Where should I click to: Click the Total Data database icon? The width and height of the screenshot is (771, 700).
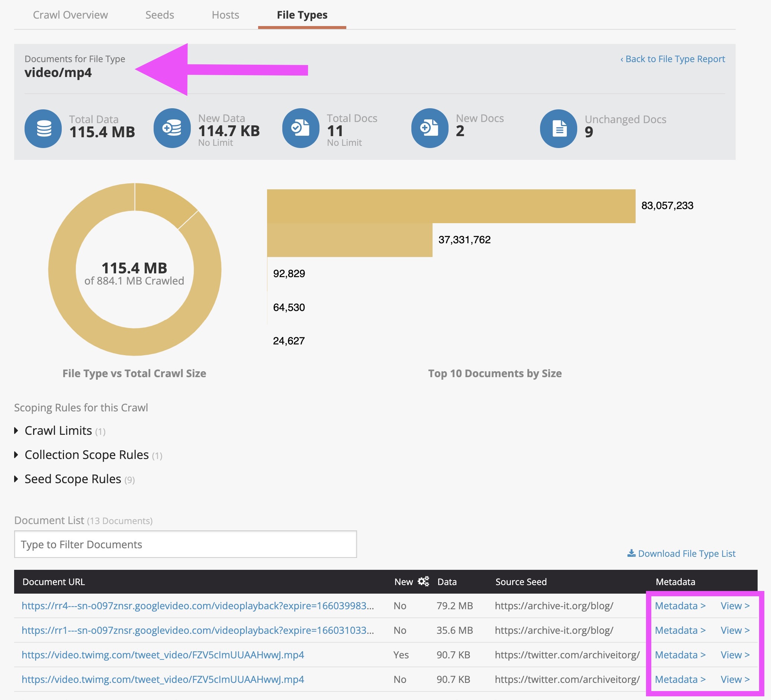point(43,129)
